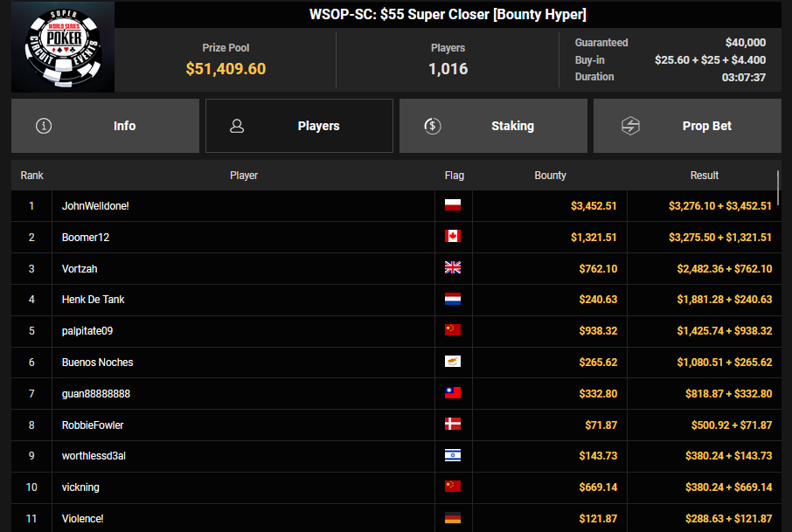Click the German flag in Violence! row

453,518
